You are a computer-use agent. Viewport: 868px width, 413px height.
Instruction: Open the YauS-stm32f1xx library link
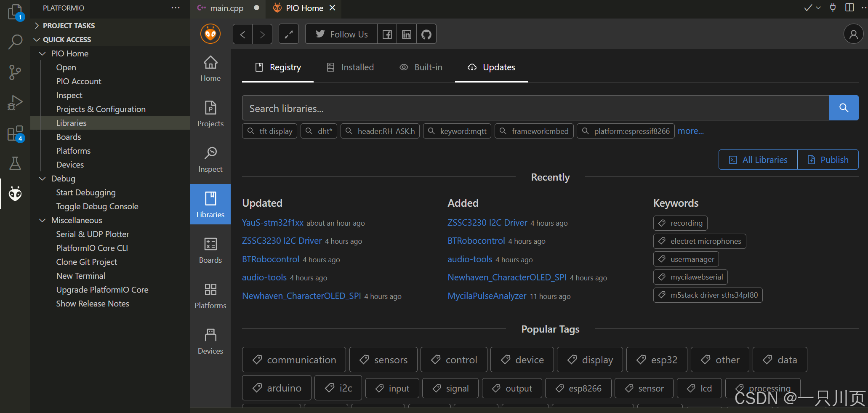tap(273, 223)
